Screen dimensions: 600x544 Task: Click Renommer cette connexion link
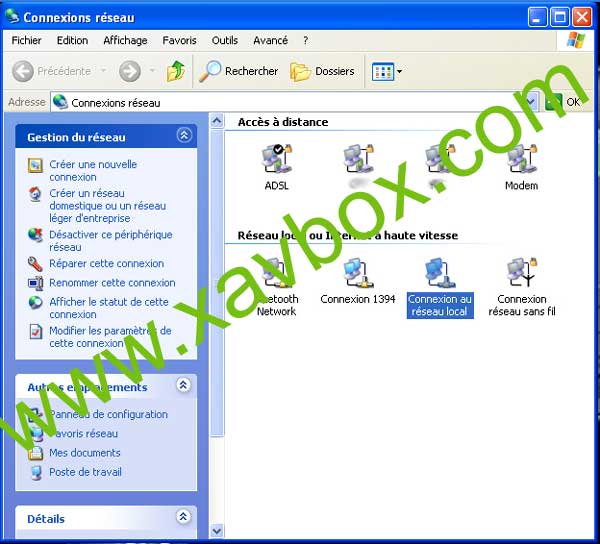pos(112,283)
